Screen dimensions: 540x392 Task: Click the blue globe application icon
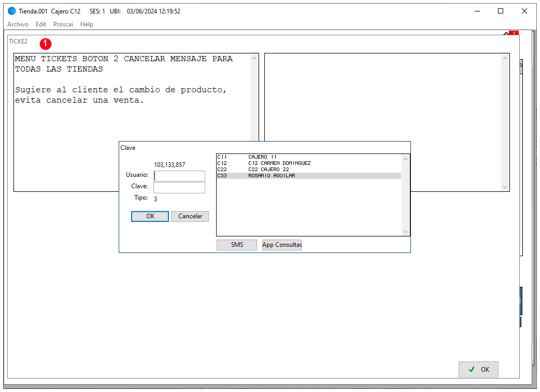pyautogui.click(x=12, y=11)
